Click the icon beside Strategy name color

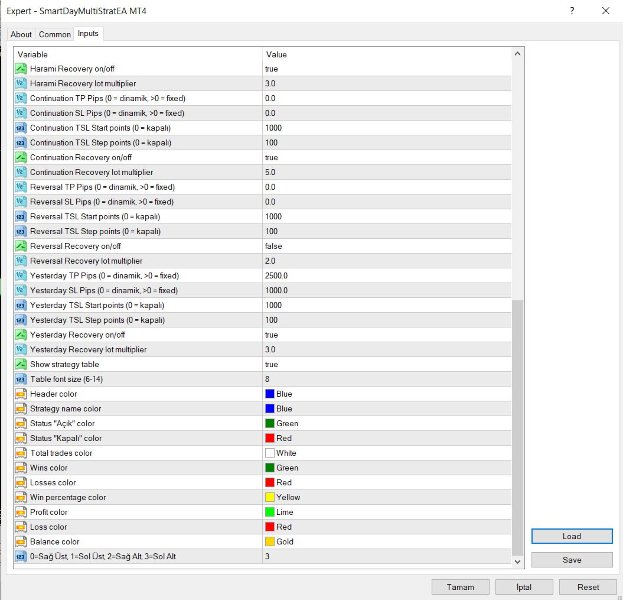tap(21, 408)
